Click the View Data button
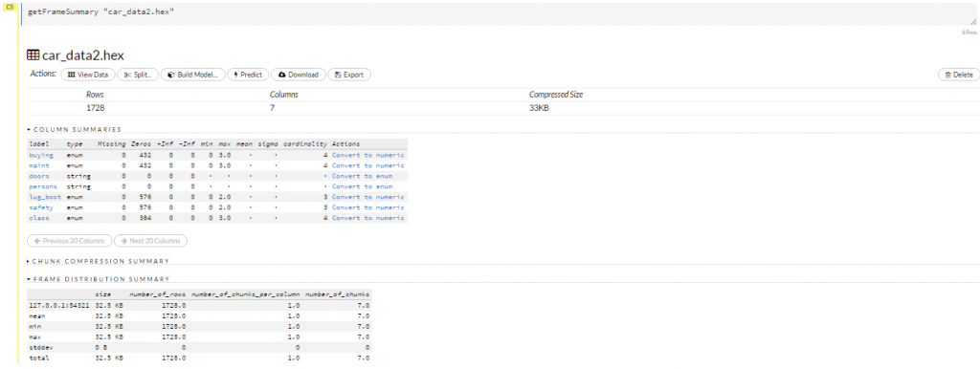 point(87,75)
